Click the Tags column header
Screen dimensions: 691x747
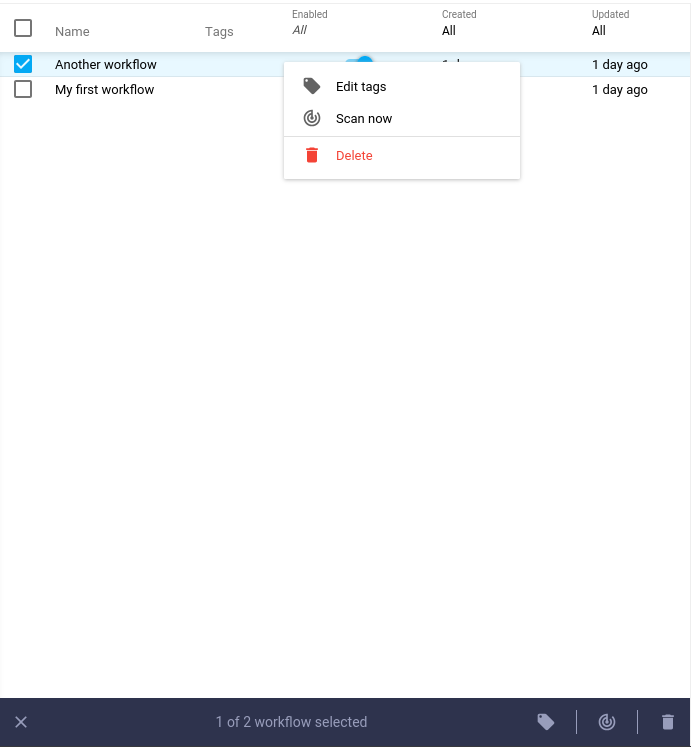[219, 32]
